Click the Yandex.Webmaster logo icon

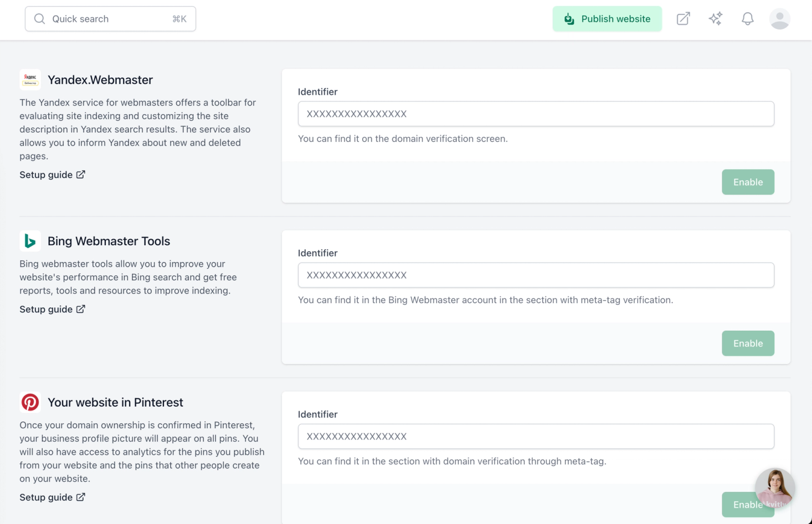point(30,80)
